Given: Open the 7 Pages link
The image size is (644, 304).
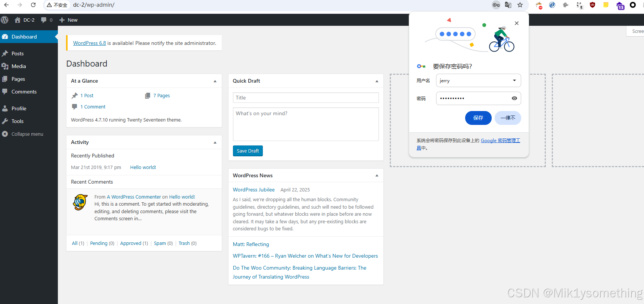Looking at the screenshot, I should pos(161,96).
